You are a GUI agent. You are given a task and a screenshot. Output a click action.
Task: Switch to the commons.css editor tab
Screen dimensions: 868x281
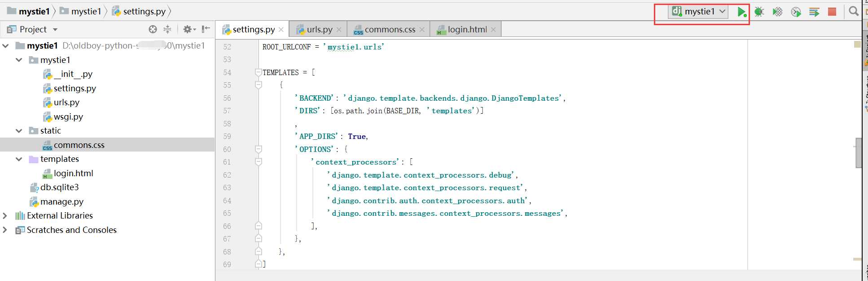(389, 29)
